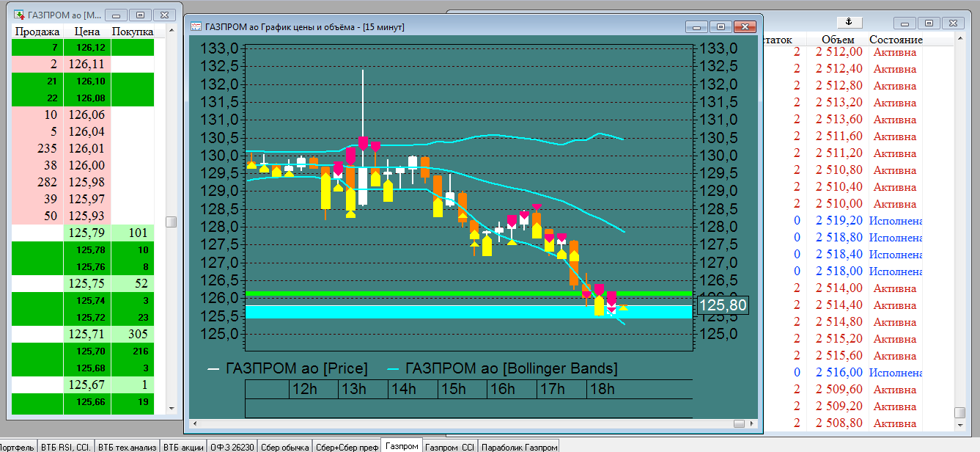Maximize the Gazprom chart window
This screenshot has width=980, height=452.
click(721, 26)
